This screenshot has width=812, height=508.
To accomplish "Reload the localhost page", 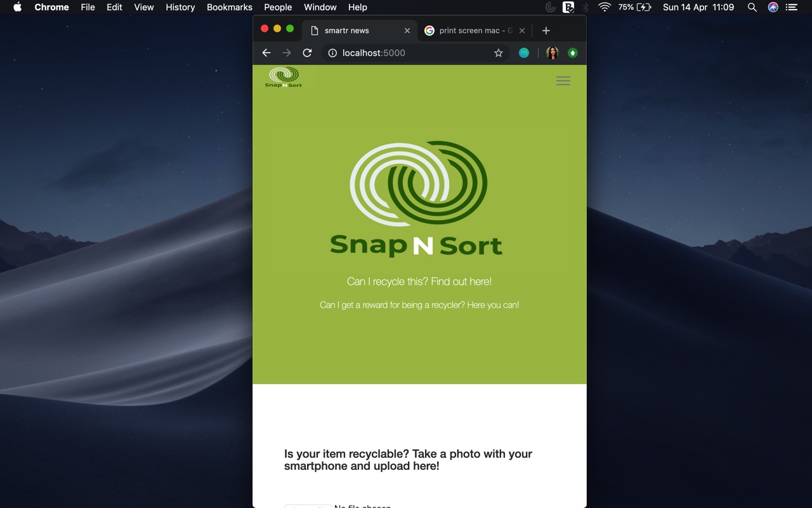I will [307, 53].
